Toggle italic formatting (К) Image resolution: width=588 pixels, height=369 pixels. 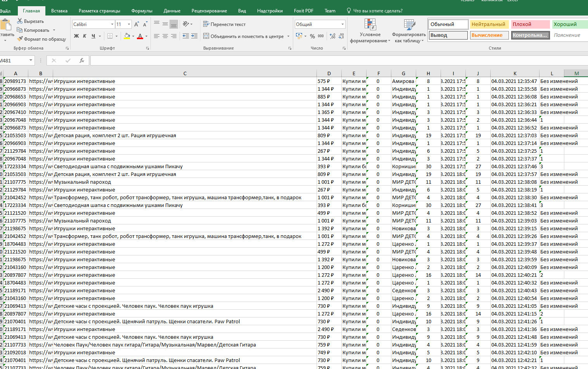(85, 36)
